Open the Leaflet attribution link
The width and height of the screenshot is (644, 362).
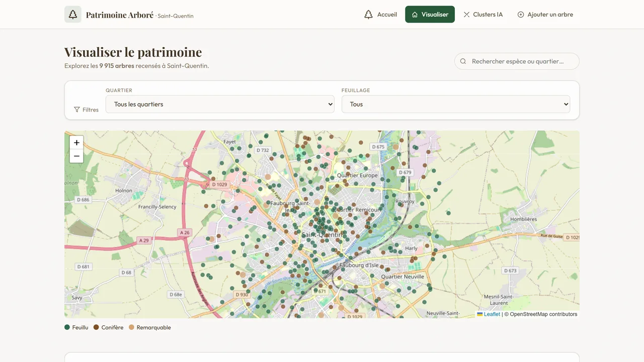point(489,314)
